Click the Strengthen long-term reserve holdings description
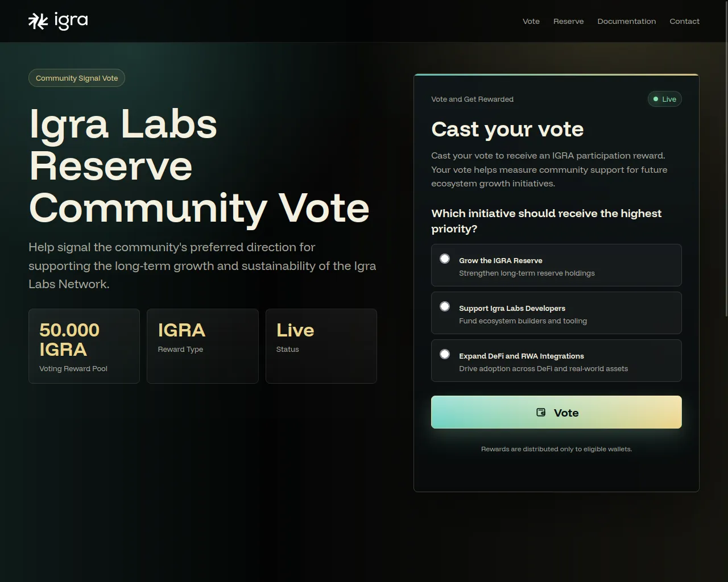728x582 pixels. coord(527,273)
